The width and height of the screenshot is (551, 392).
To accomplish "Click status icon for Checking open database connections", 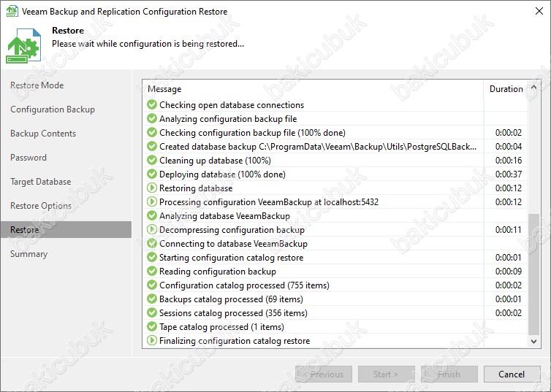I will [152, 104].
